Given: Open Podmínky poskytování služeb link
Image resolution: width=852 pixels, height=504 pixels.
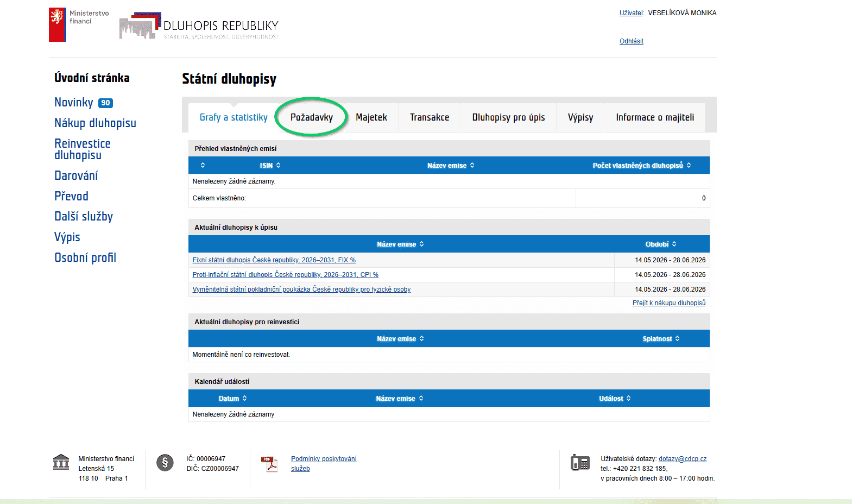Looking at the screenshot, I should pyautogui.click(x=324, y=464).
